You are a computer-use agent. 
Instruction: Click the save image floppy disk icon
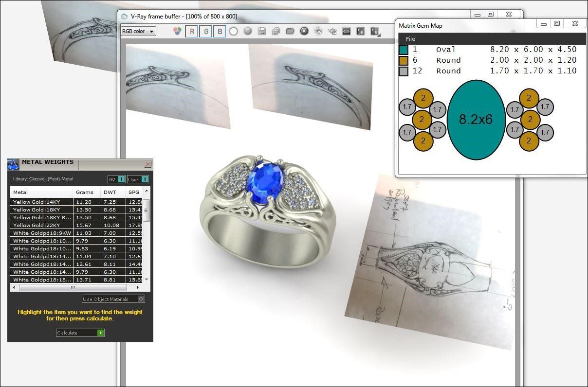click(x=262, y=31)
